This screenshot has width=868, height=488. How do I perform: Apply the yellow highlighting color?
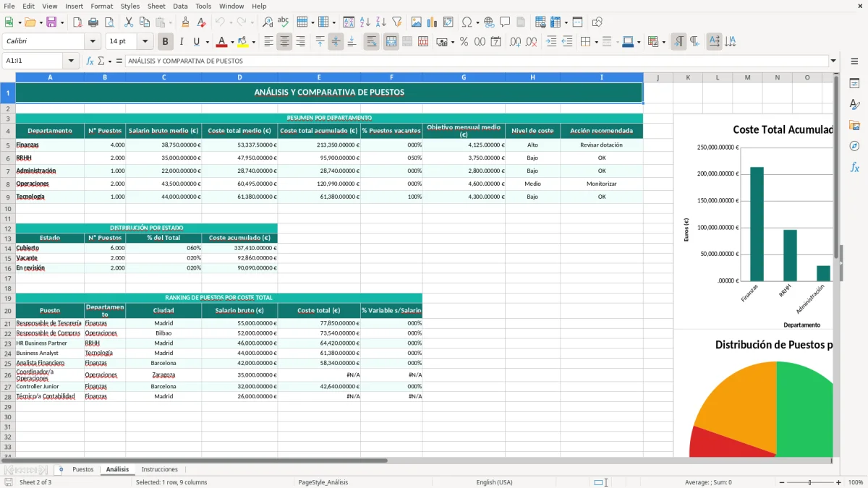pos(243,42)
